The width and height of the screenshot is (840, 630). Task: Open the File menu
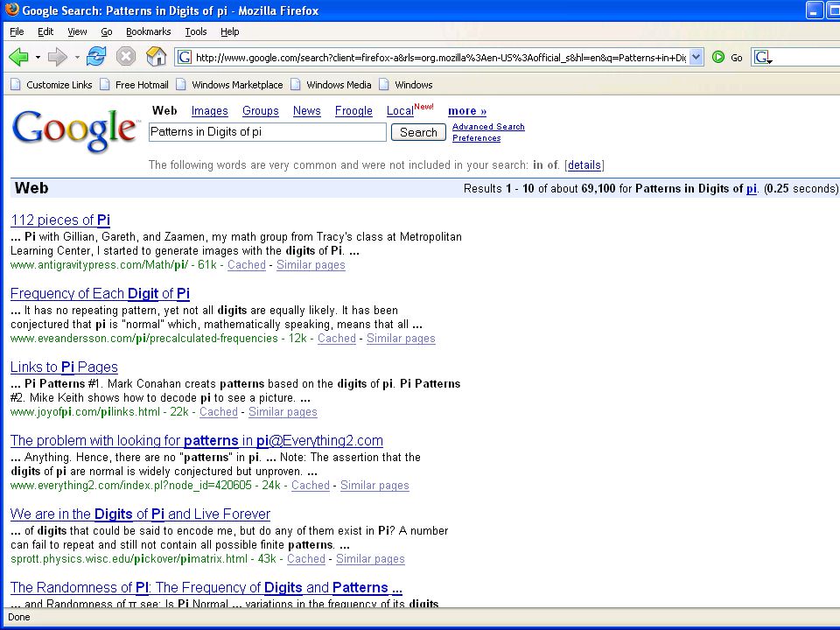pyautogui.click(x=17, y=31)
